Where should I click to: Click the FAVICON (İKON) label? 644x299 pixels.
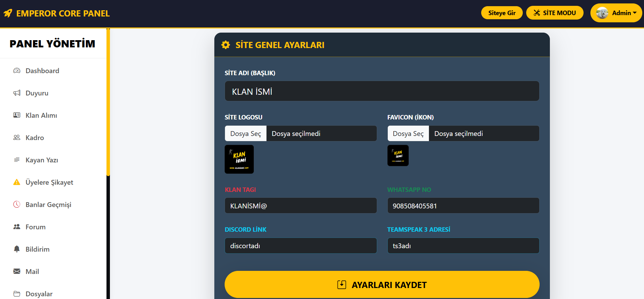[x=410, y=117]
